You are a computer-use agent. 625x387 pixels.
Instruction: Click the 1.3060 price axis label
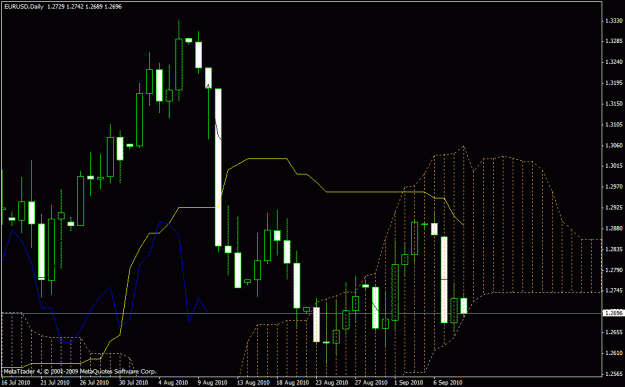[613, 145]
